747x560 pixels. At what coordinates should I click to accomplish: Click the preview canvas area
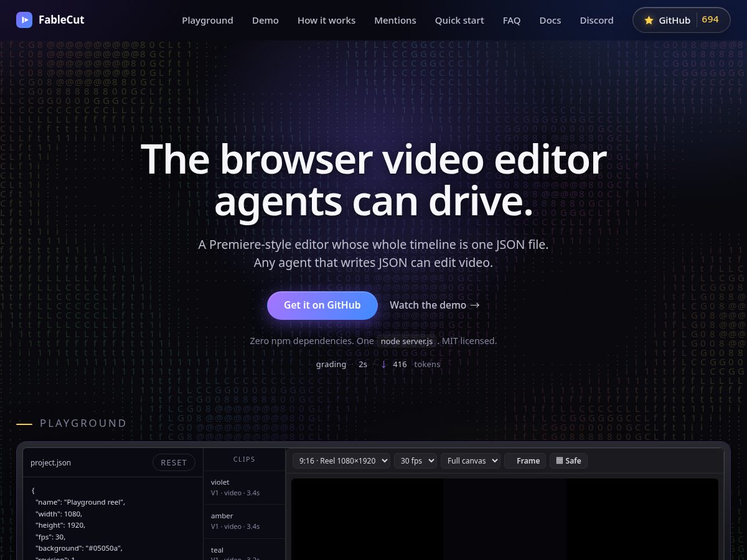(505, 519)
